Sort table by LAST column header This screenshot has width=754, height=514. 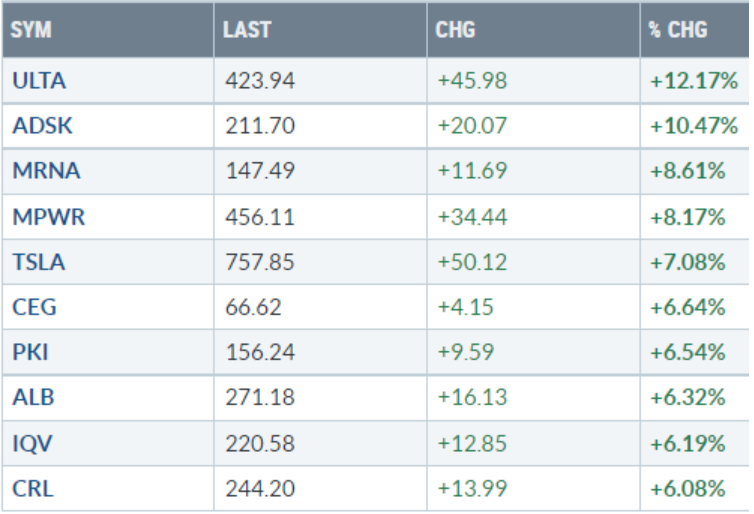[x=247, y=30]
